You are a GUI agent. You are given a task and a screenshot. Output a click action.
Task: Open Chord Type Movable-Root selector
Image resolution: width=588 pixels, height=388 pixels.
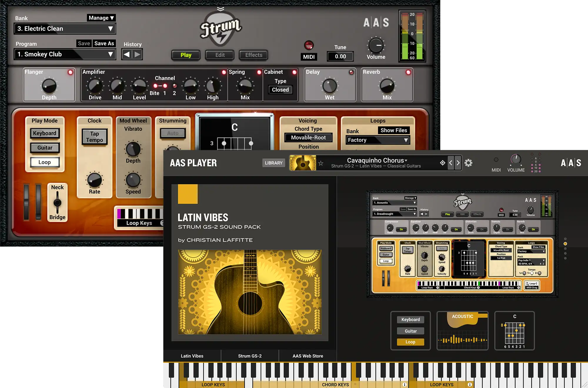308,138
